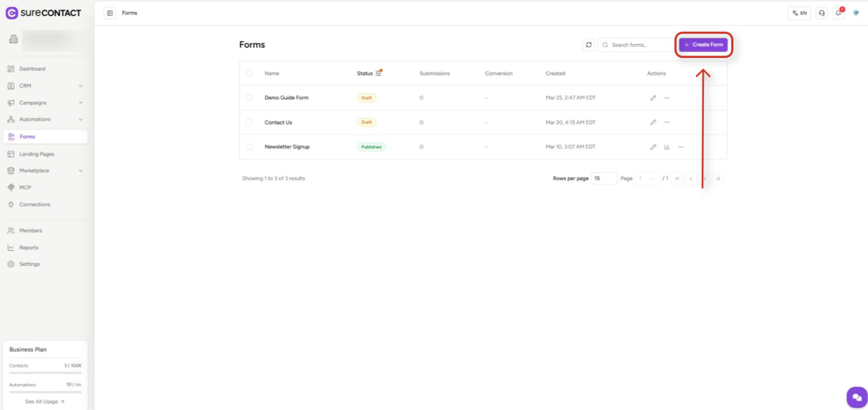Screen dimensions: 868x410
Task: Expand the CRM sidebar section
Action: (x=45, y=85)
